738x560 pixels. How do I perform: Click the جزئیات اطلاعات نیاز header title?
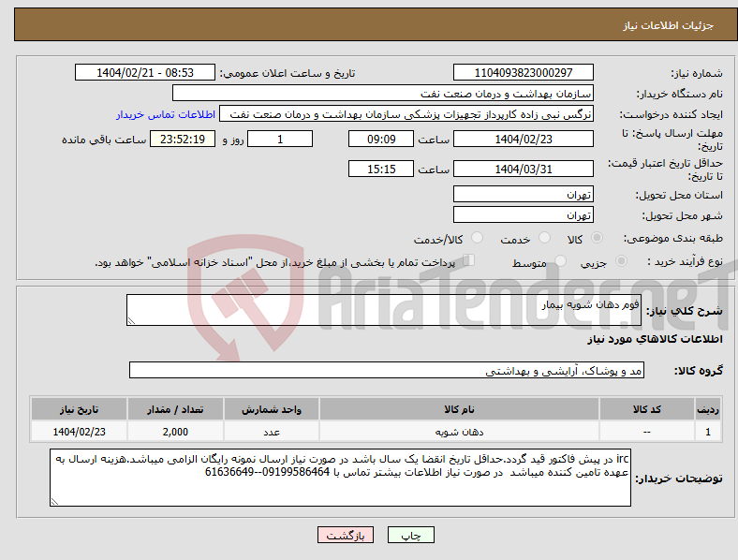tap(669, 25)
